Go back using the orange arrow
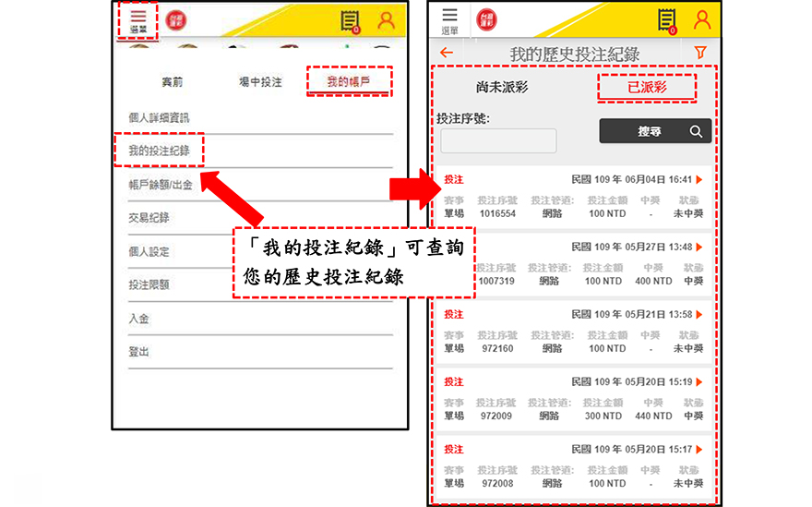This screenshot has width=812, height=507. tap(447, 54)
